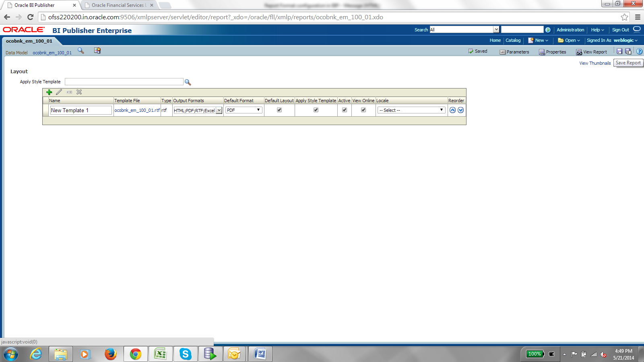Open the New menu in header

[539, 40]
